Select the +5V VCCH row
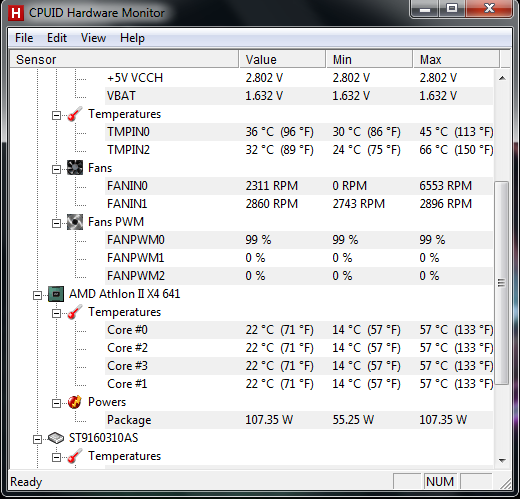The height and width of the screenshot is (499, 520). [x=299, y=78]
